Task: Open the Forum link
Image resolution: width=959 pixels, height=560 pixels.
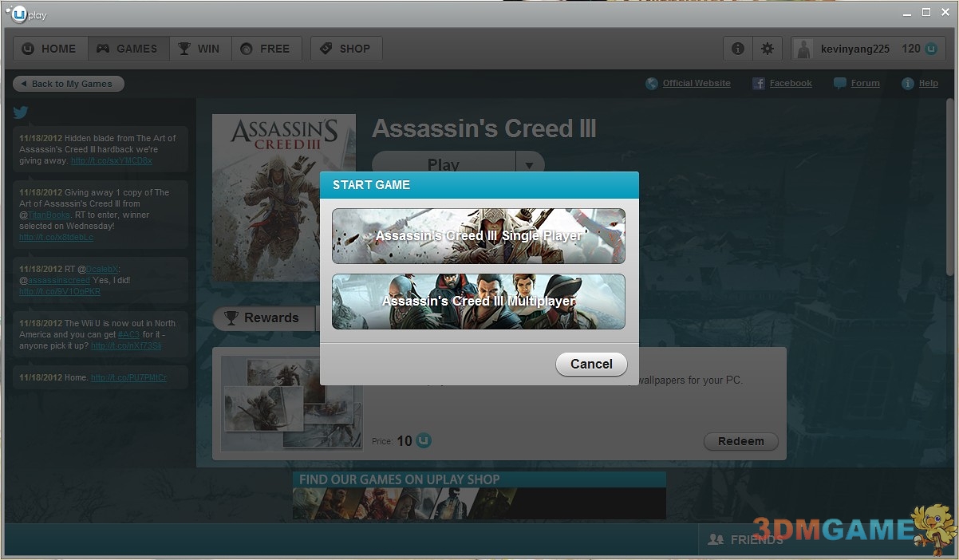Action: coord(866,83)
